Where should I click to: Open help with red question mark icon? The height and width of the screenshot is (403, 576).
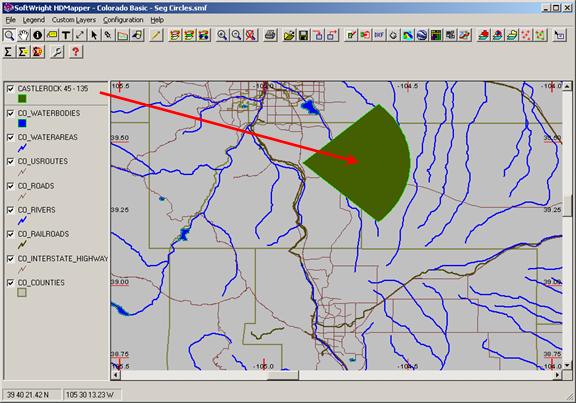click(x=76, y=52)
